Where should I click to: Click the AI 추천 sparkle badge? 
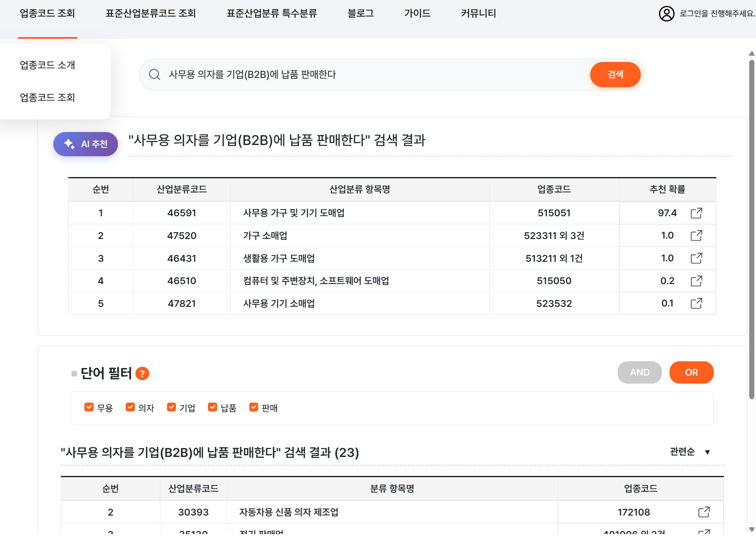click(85, 144)
